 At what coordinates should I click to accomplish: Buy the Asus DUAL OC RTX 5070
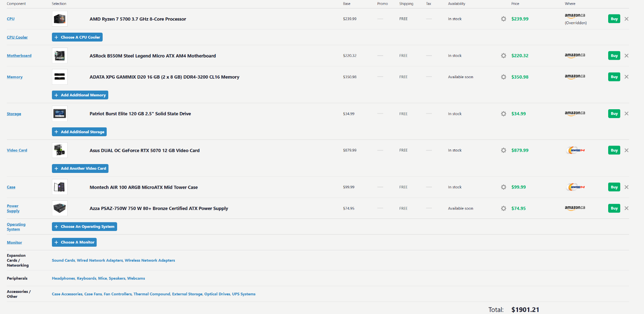(614, 150)
